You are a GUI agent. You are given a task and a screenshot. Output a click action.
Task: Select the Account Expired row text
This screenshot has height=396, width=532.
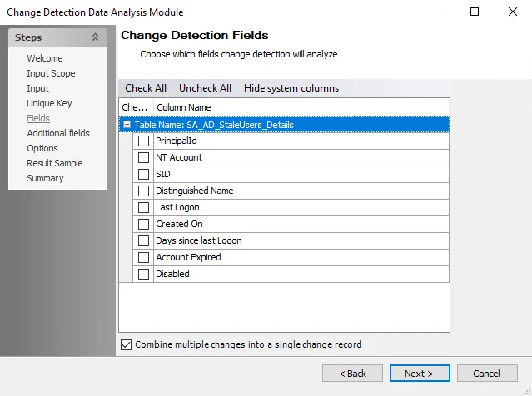coord(188,257)
